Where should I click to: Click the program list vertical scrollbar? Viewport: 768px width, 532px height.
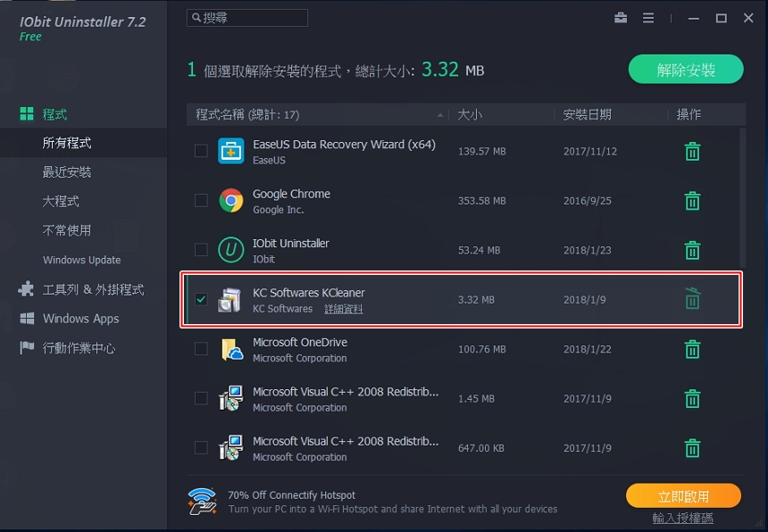pos(742,197)
